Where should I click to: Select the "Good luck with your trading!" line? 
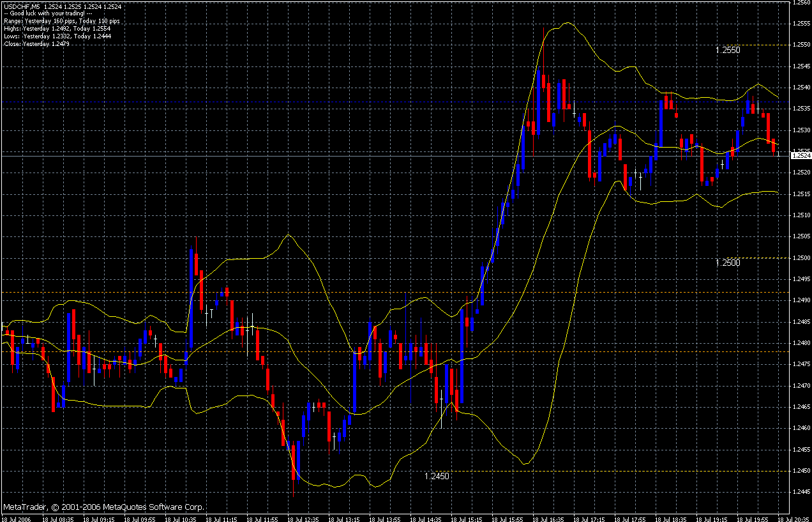(48, 13)
